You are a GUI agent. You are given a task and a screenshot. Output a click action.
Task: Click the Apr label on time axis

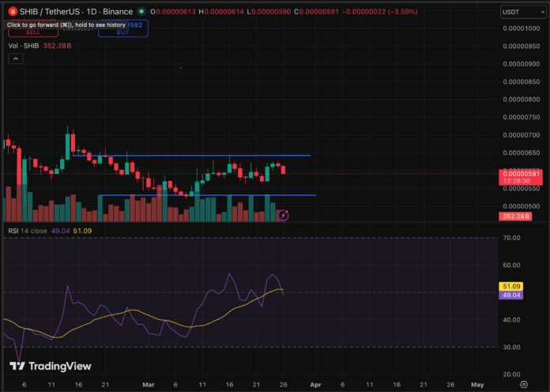314,384
